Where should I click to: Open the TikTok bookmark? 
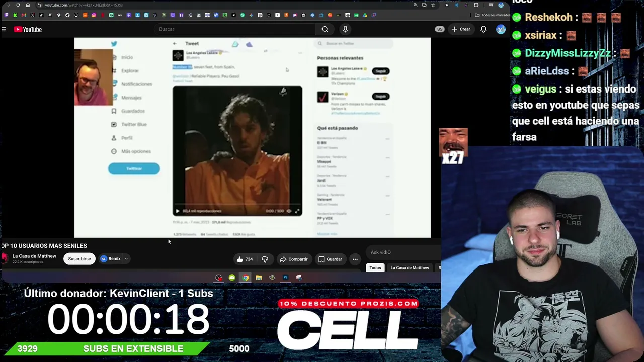pos(41,15)
